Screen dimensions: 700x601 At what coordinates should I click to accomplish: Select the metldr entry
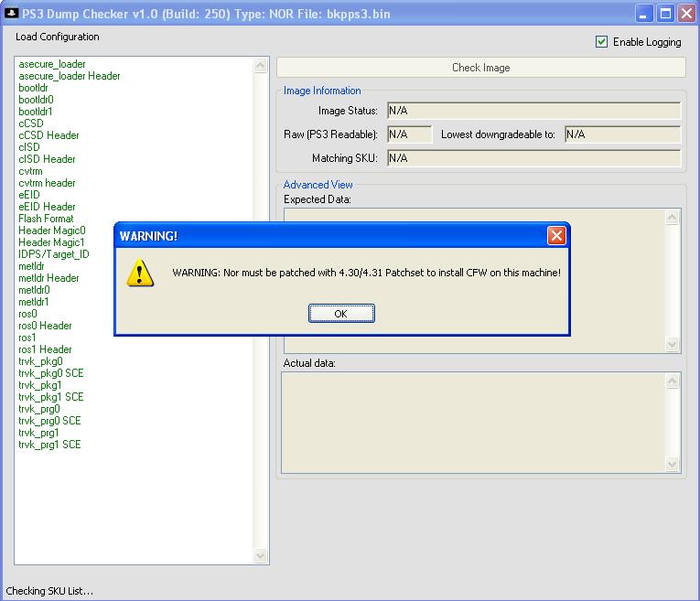(x=31, y=266)
